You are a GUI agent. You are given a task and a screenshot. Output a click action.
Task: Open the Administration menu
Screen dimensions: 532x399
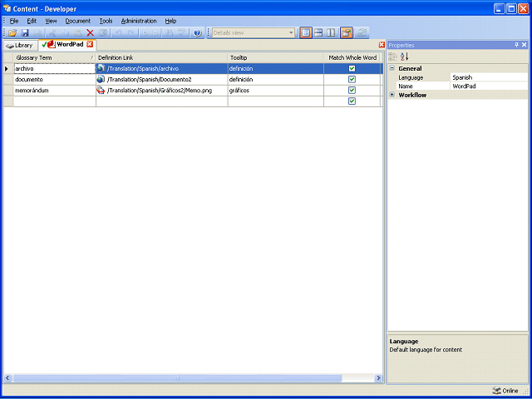139,21
